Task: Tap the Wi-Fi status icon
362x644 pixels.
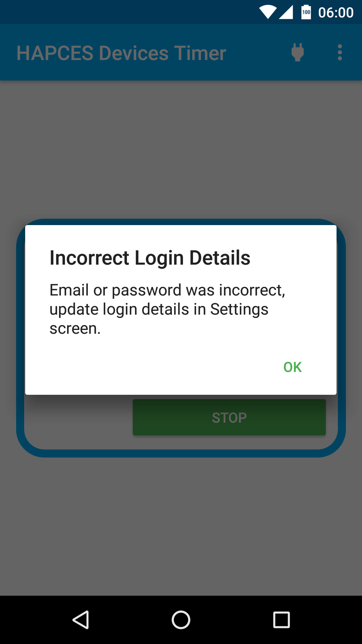Action: (267, 12)
